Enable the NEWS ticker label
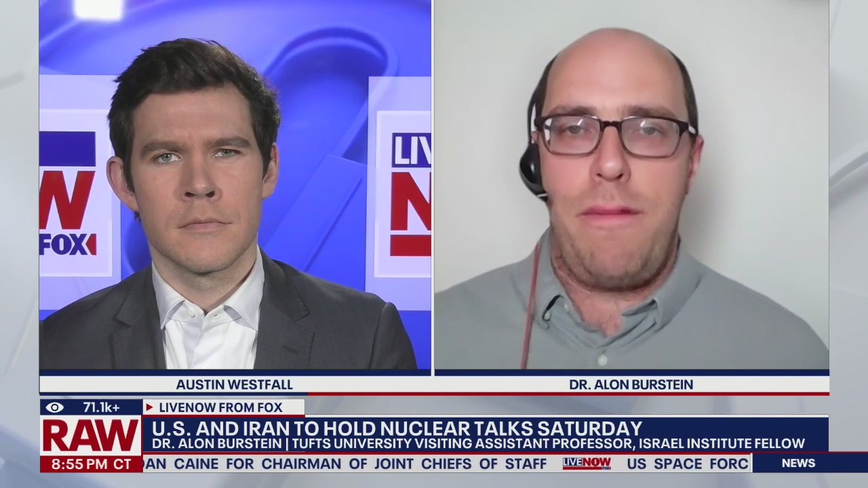Screen dimensions: 868x488 pyautogui.click(x=797, y=464)
